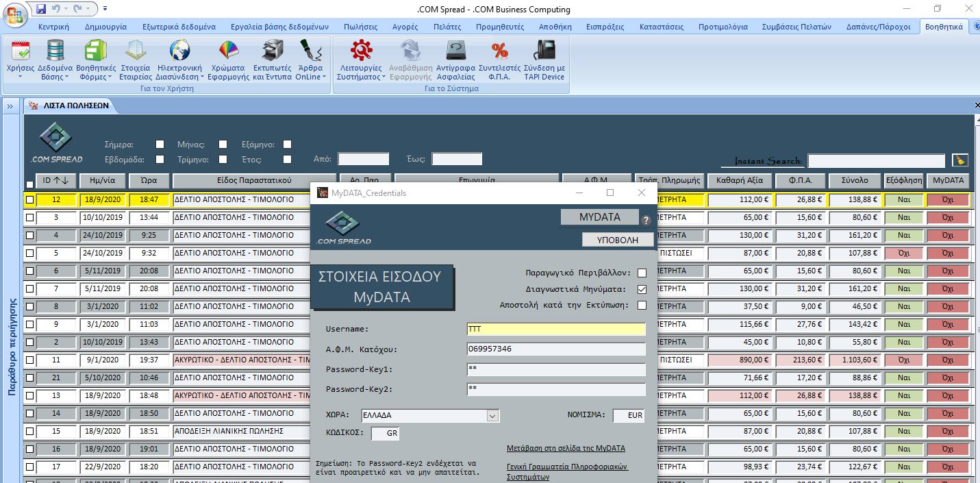The height and width of the screenshot is (483, 980).
Task: Toggle the Μήνας checkbox
Action: [x=223, y=145]
